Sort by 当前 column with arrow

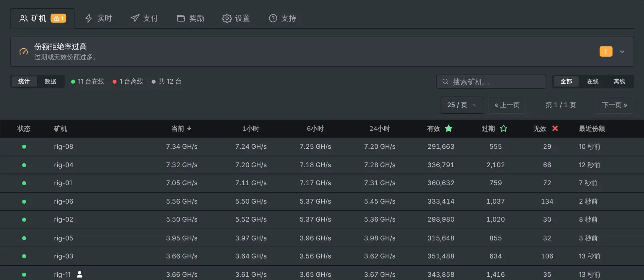pos(182,129)
